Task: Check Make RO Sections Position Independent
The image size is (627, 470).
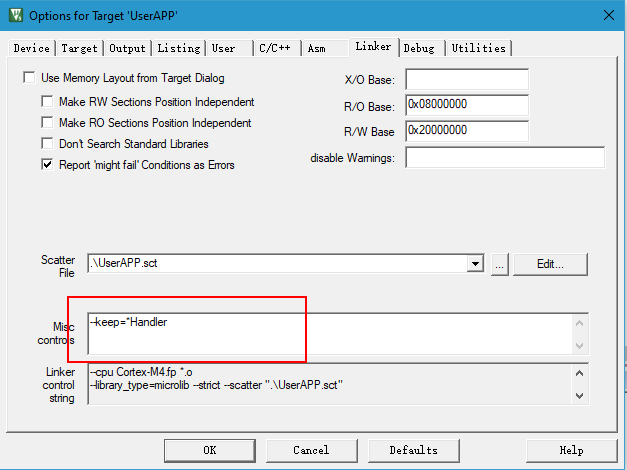Action: 47,122
